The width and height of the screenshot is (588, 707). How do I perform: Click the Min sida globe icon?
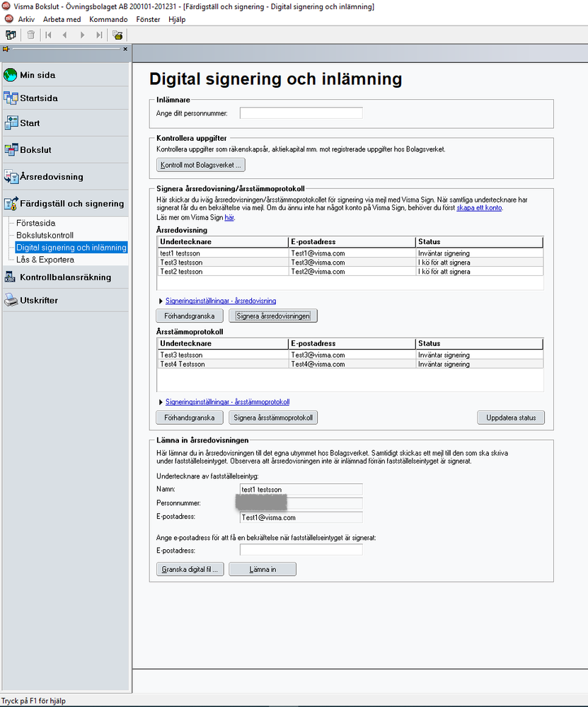pyautogui.click(x=10, y=75)
